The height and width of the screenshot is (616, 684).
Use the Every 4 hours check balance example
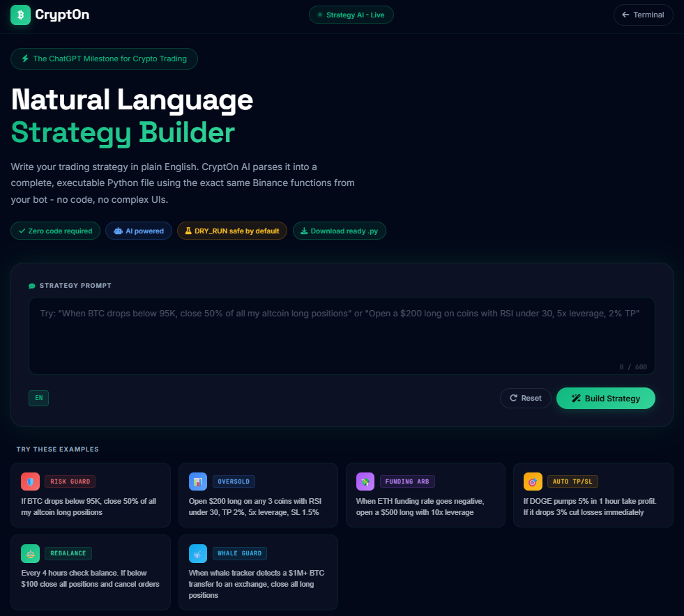pyautogui.click(x=91, y=578)
